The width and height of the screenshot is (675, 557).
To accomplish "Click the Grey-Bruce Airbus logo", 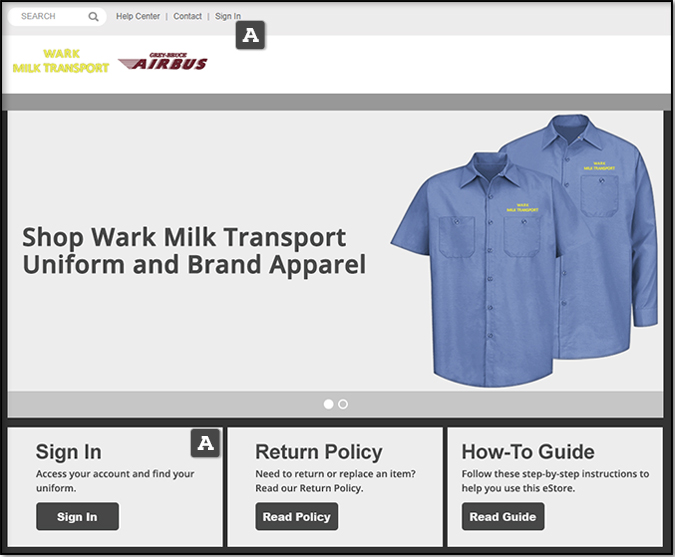I will 163,63.
